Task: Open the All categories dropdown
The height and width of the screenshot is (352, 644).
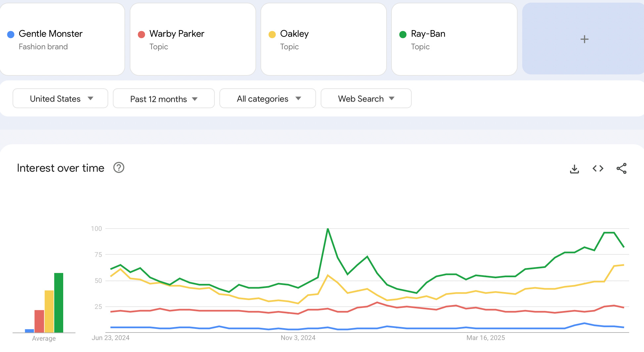Action: click(268, 98)
